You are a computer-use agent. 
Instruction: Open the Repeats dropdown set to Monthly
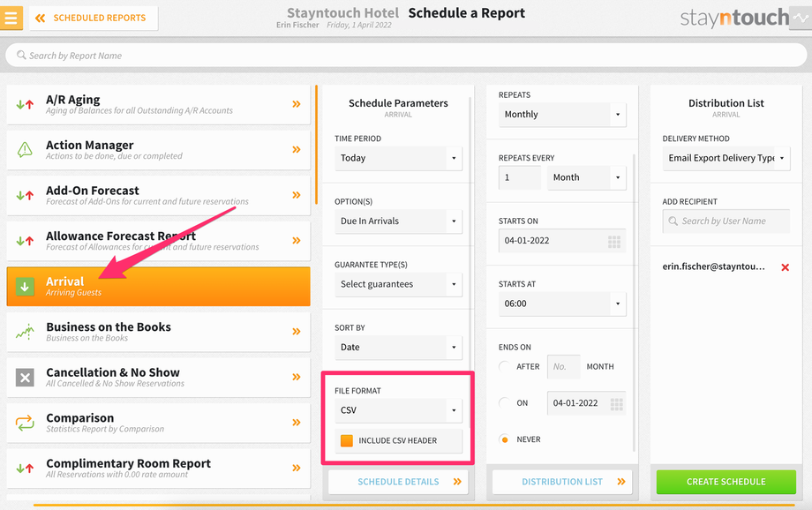tap(562, 115)
